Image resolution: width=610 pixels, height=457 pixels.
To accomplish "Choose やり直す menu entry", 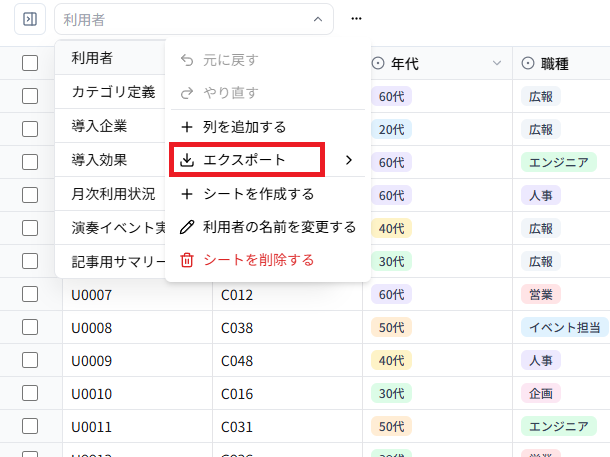I will (x=268, y=93).
